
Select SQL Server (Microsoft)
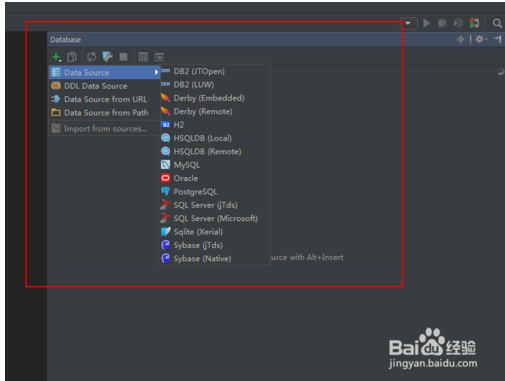[x=214, y=218]
